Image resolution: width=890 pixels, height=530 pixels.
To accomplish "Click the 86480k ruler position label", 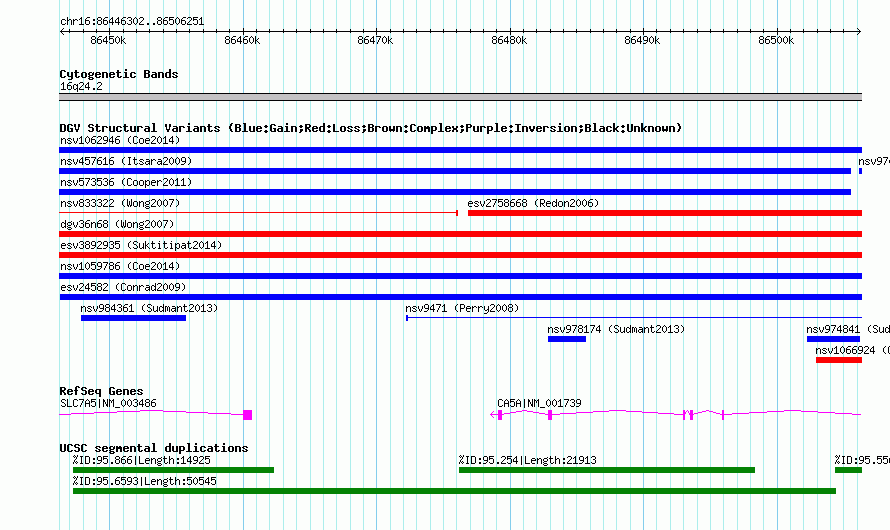I will click(x=509, y=40).
